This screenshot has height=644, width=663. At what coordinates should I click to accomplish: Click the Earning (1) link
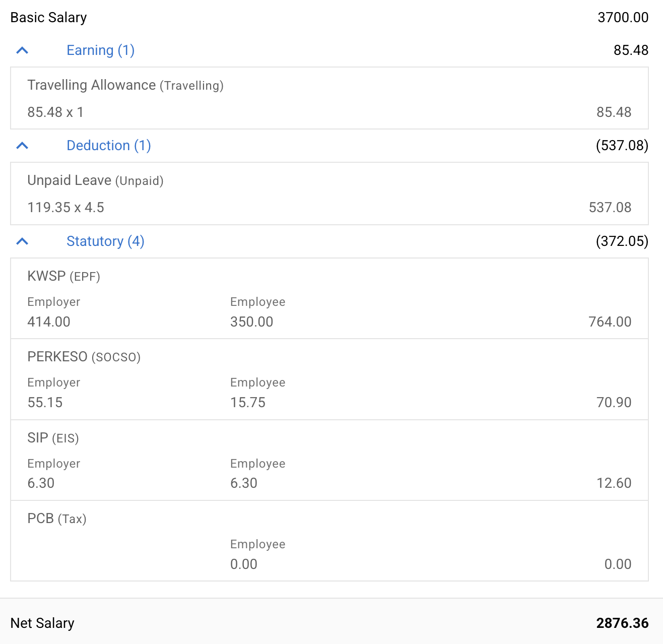coord(100,50)
